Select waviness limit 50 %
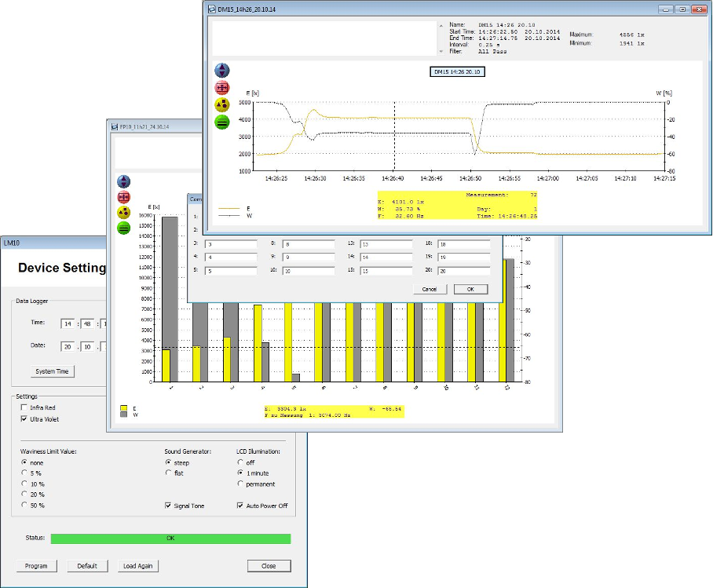713x588 pixels. point(24,505)
